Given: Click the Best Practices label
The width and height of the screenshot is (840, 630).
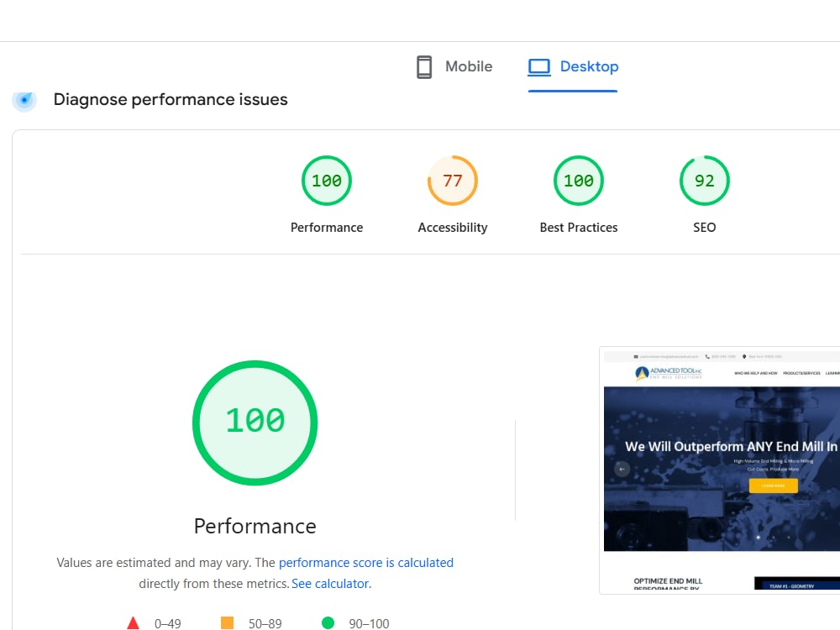Looking at the screenshot, I should coord(579,228).
